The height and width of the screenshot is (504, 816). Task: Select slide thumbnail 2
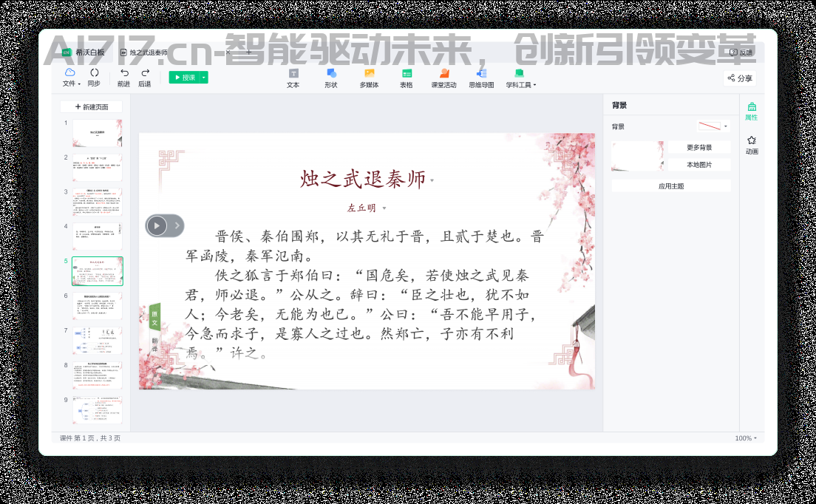point(98,168)
